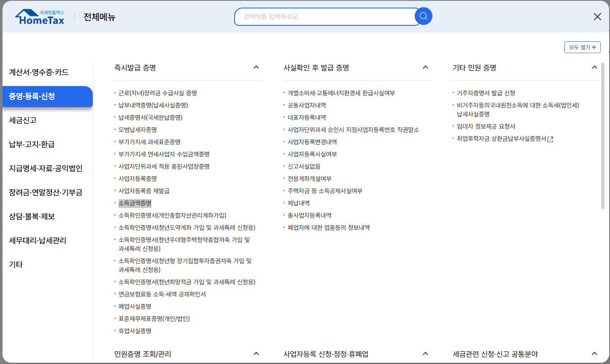Viewport: 610px width, 364px height.
Task: Open 폐업자에 대한 업종등의 정보내역 link
Action: pyautogui.click(x=329, y=227)
